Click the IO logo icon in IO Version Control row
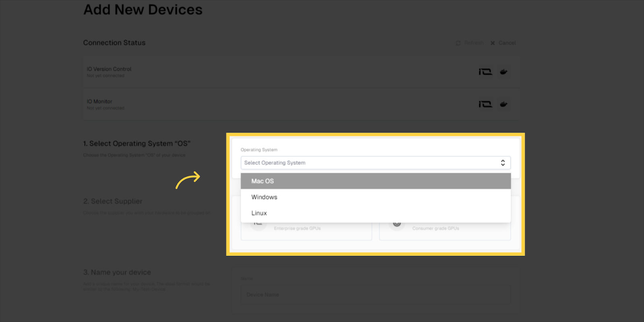 485,72
